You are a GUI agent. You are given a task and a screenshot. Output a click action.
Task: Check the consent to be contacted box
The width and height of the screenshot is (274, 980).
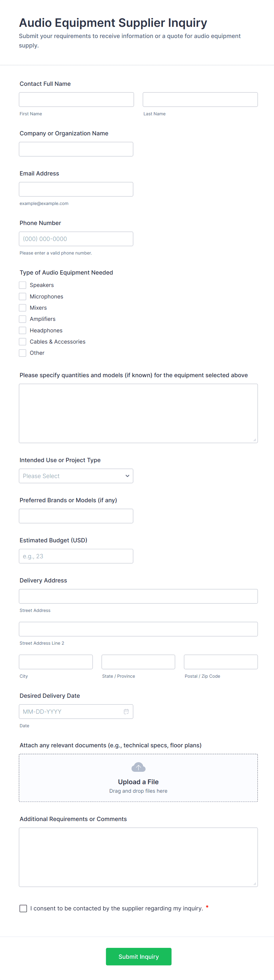point(23,908)
